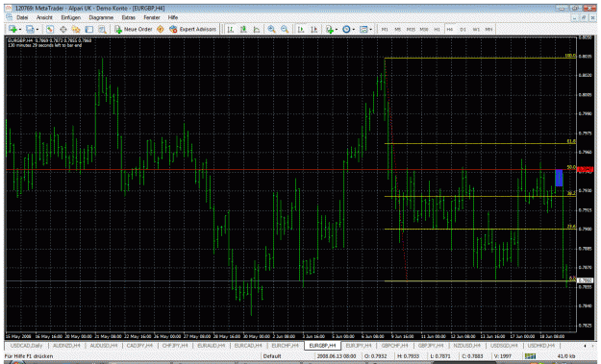Switch to the USDHKD,H4 chart tab

(540, 346)
